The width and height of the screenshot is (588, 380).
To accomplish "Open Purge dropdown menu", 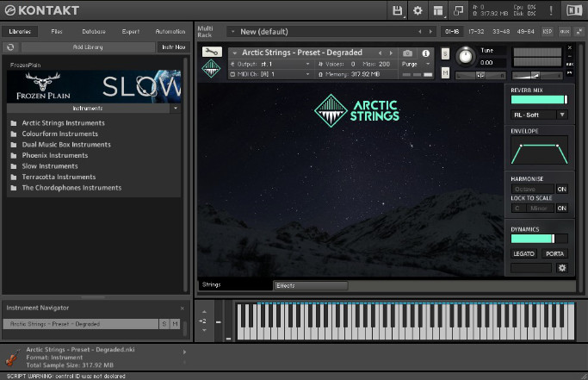I will (x=416, y=65).
